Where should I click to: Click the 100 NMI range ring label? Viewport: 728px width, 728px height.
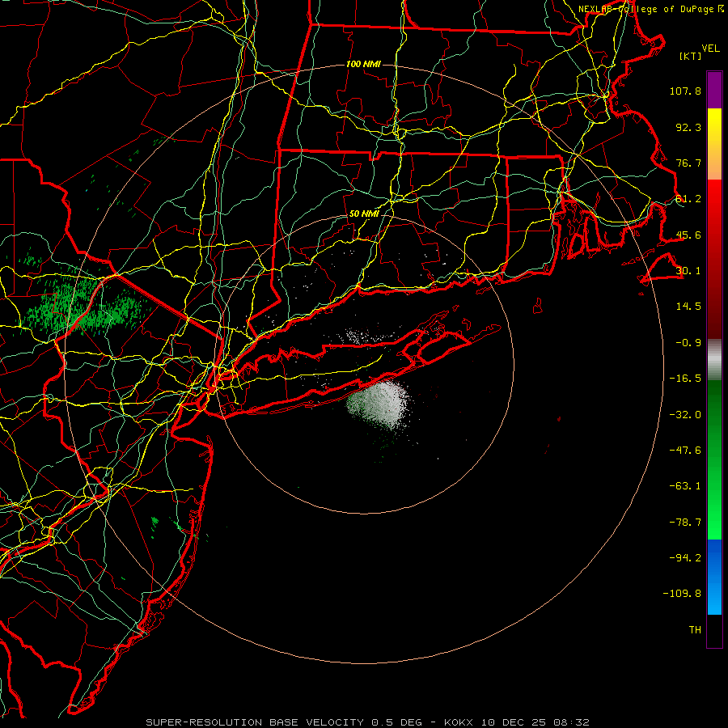[x=363, y=64]
